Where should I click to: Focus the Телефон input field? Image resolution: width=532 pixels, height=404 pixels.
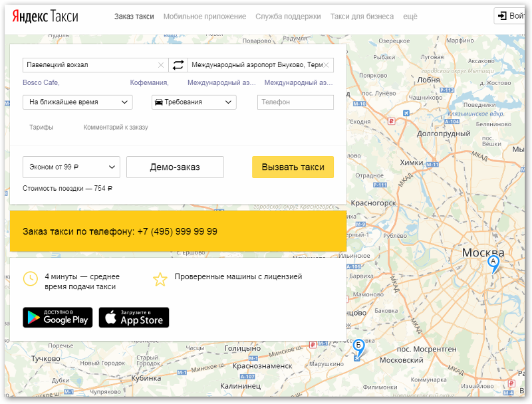click(295, 102)
